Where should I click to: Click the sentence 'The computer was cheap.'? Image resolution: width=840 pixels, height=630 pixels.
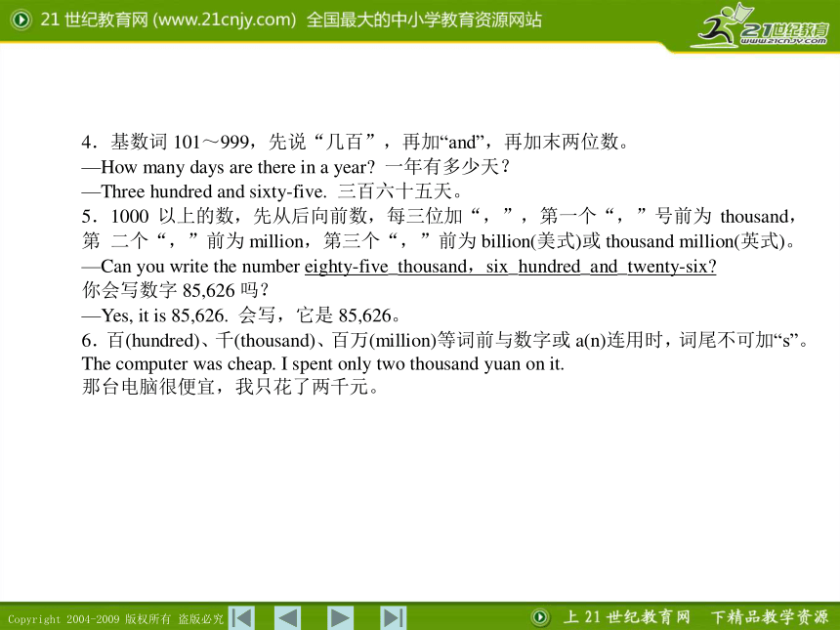[x=179, y=363]
